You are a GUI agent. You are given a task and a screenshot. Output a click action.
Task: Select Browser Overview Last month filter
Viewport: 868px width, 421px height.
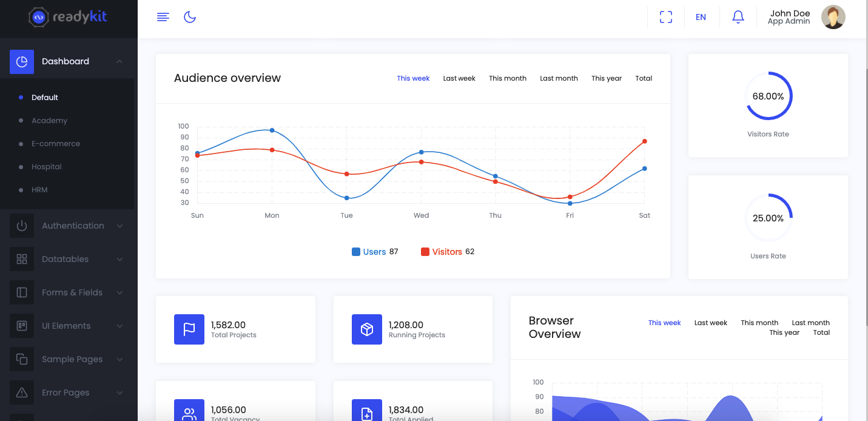point(810,323)
